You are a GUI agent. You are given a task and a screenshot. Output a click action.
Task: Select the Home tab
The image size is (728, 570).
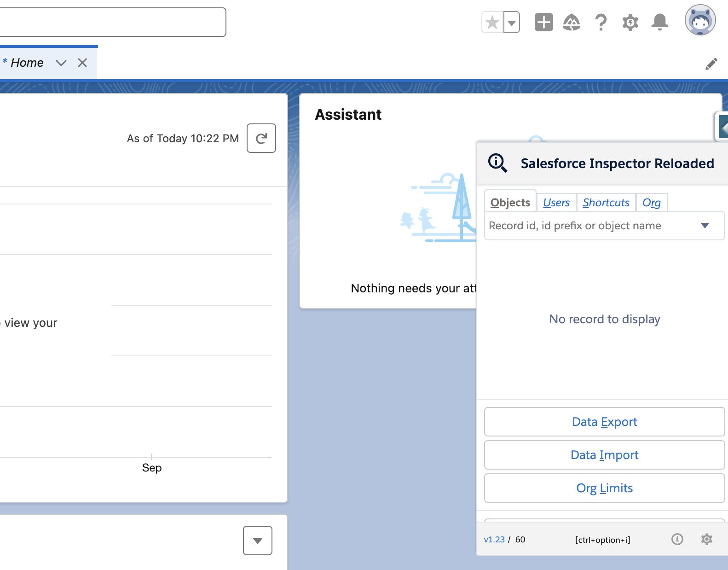click(x=27, y=63)
